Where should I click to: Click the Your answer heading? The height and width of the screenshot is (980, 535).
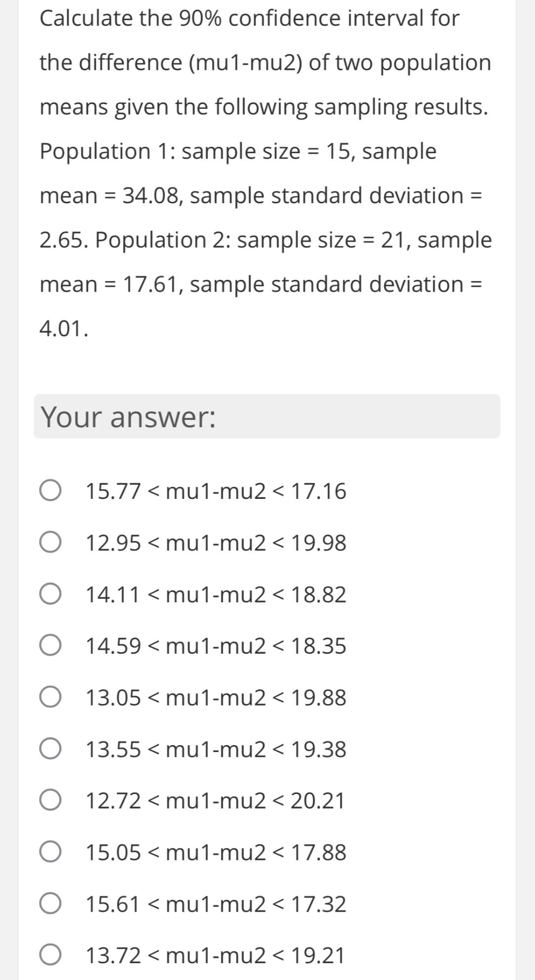[x=128, y=417]
